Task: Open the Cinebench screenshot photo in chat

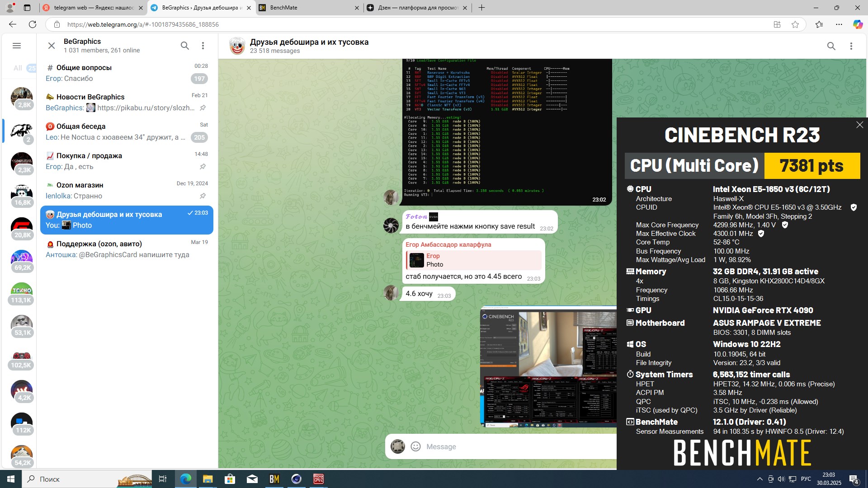Action: 548,366
